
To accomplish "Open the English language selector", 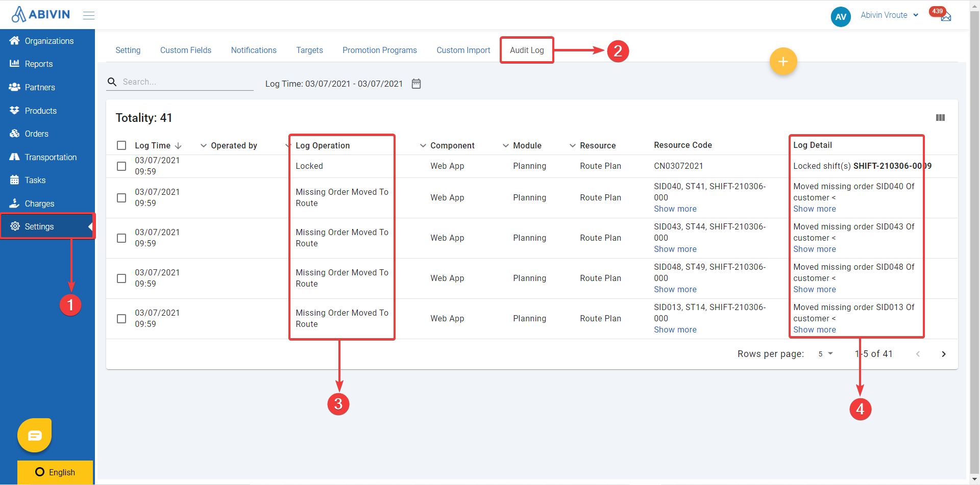I will [x=55, y=472].
